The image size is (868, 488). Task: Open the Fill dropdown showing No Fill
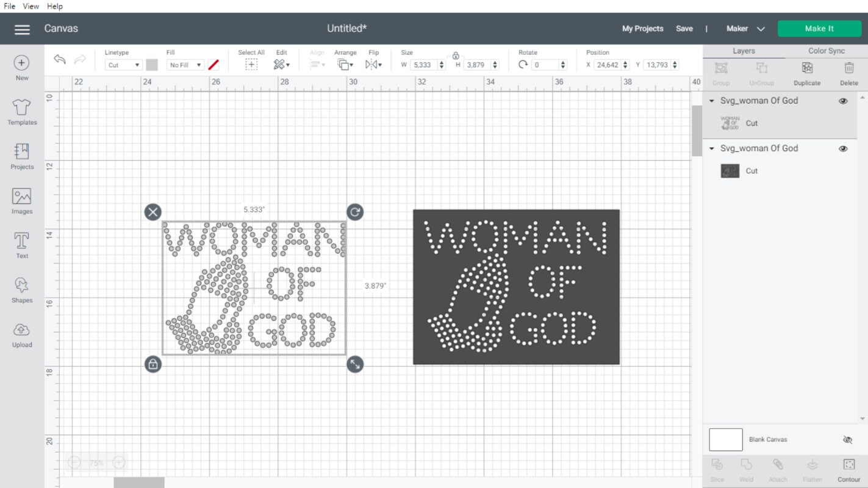(x=185, y=65)
